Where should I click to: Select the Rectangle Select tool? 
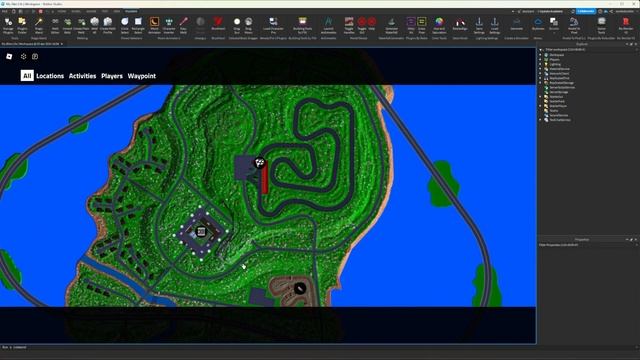point(138,25)
